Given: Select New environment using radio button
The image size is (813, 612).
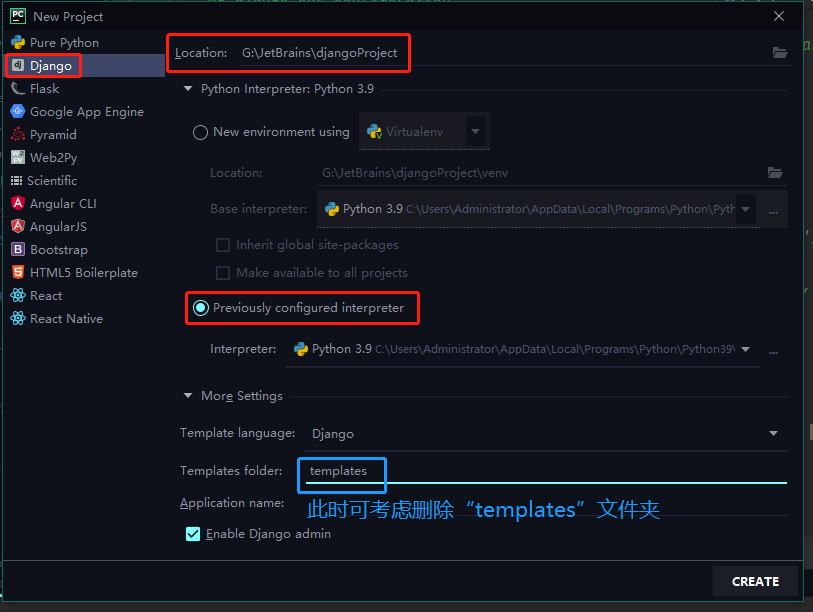Looking at the screenshot, I should tap(200, 132).
